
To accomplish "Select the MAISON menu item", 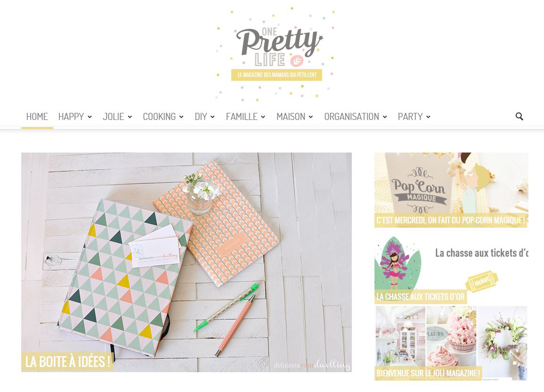I will 291,117.
